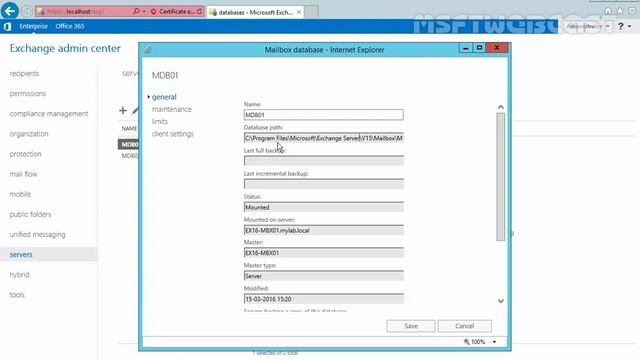Screen dimensions: 640x360
Task: Open hybrid page
Action: click(19, 275)
